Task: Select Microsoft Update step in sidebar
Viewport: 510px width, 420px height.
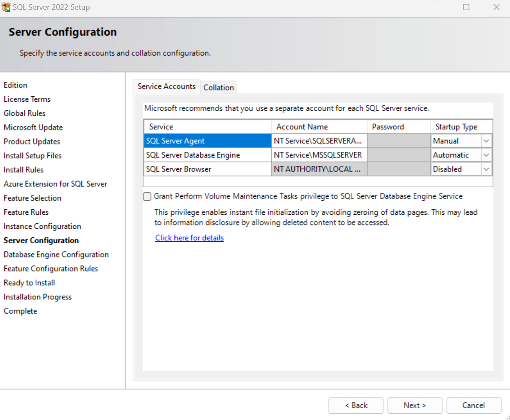Action: (33, 127)
